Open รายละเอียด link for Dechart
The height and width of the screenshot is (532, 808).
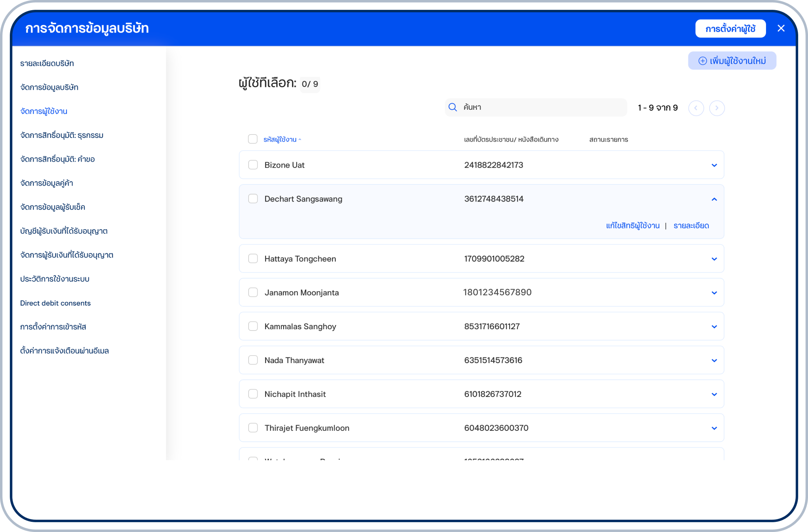[691, 226]
